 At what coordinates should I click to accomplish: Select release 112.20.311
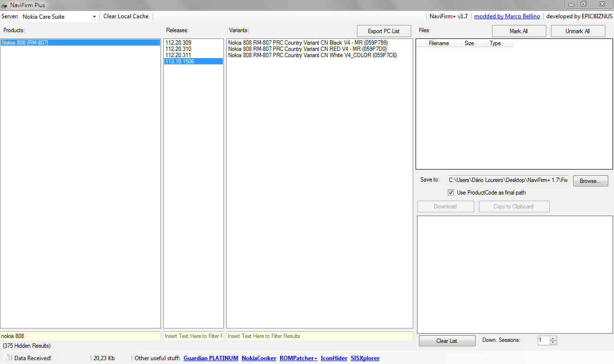point(194,55)
